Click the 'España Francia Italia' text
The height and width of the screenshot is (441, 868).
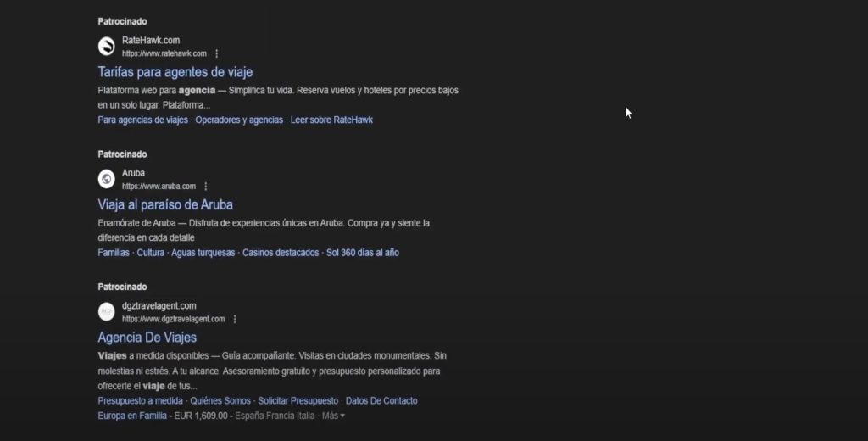click(x=275, y=416)
